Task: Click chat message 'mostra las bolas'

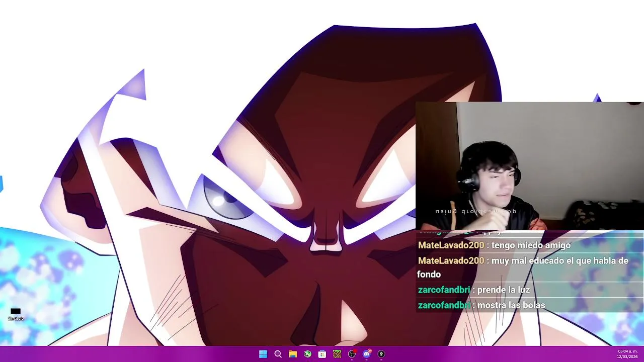Action: pyautogui.click(x=511, y=305)
